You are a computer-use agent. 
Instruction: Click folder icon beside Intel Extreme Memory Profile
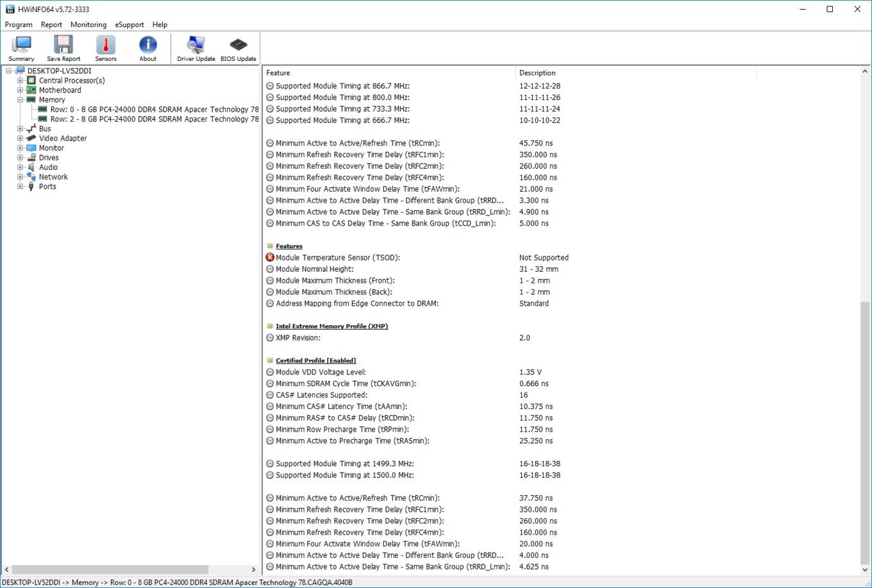click(270, 326)
